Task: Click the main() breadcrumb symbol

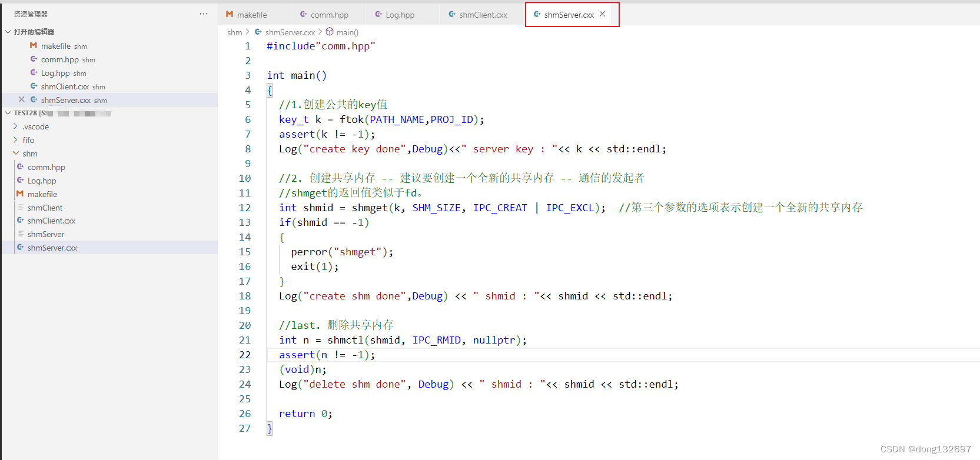Action: point(347,32)
